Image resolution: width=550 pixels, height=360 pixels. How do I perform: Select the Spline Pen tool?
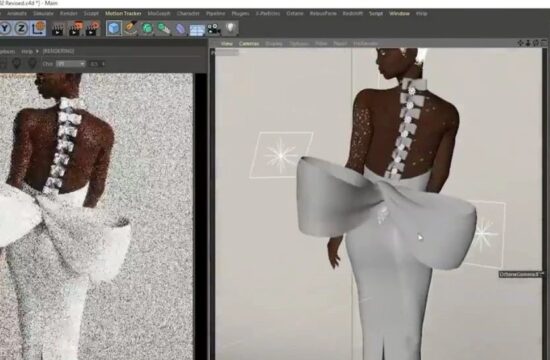(130, 28)
